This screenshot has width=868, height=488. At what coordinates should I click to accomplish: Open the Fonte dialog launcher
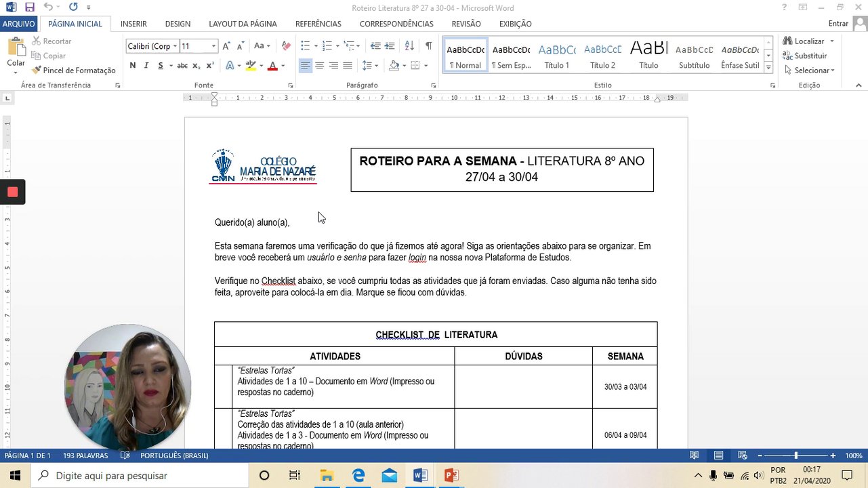coord(291,85)
